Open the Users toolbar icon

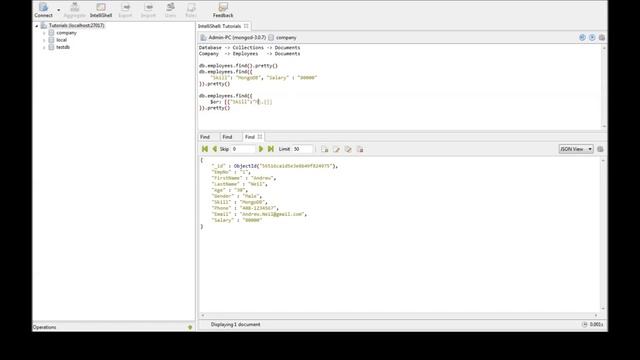(x=170, y=10)
